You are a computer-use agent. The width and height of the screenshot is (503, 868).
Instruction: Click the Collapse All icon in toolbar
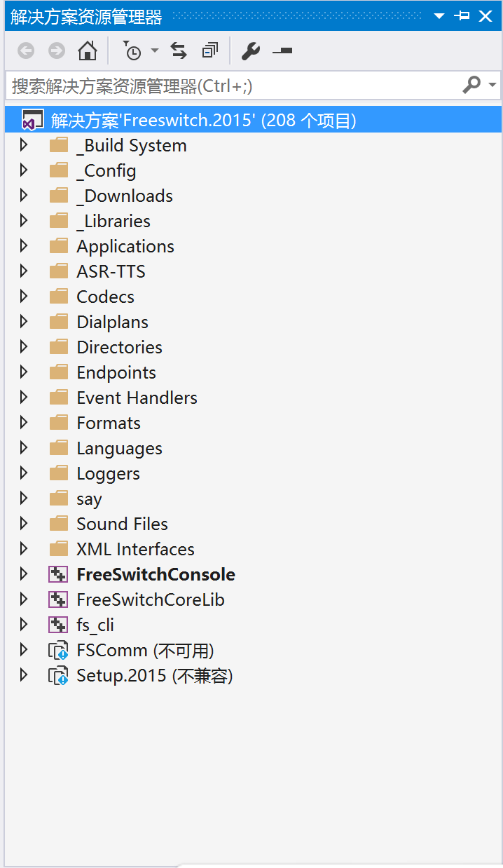[x=210, y=50]
